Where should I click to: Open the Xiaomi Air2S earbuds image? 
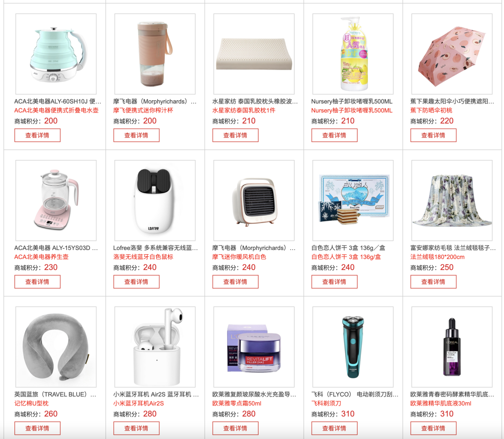tap(155, 347)
